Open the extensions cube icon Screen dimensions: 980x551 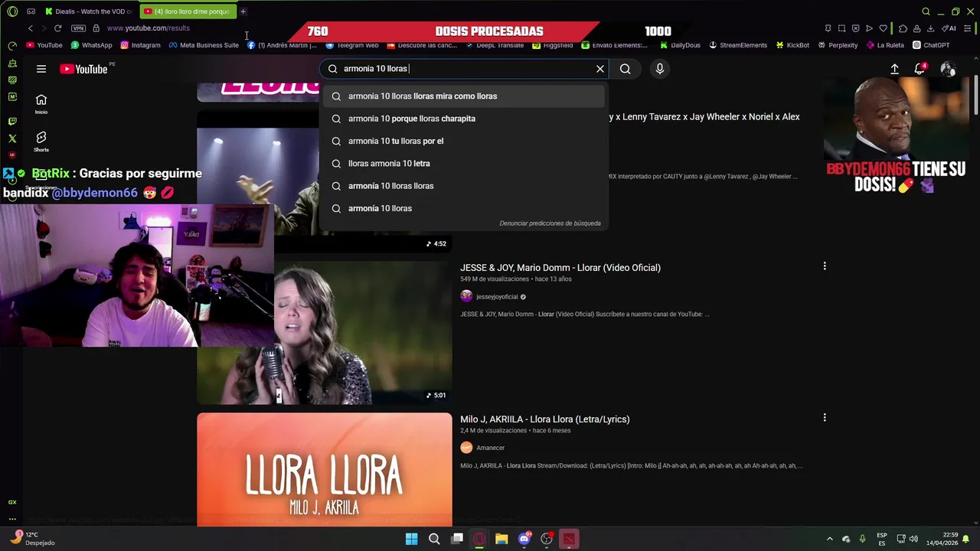coord(903,28)
